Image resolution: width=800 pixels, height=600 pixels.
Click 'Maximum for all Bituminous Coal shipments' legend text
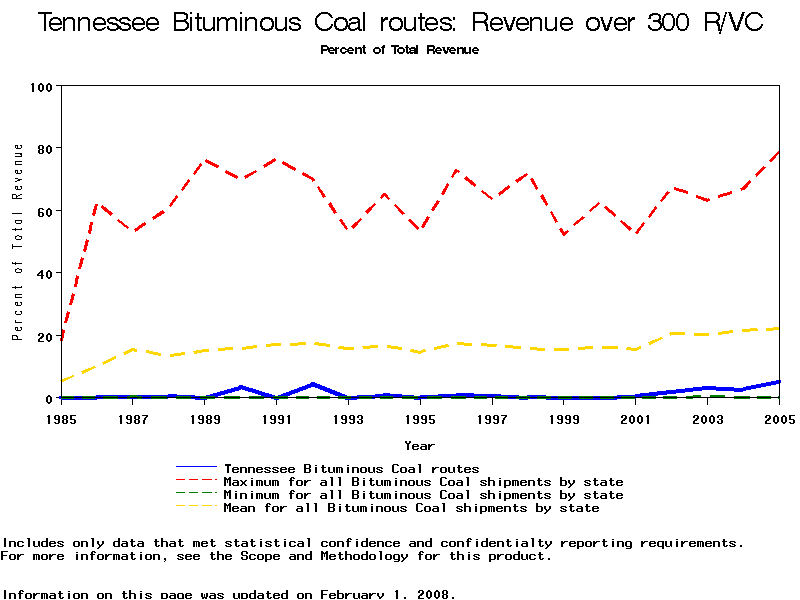coord(423,482)
